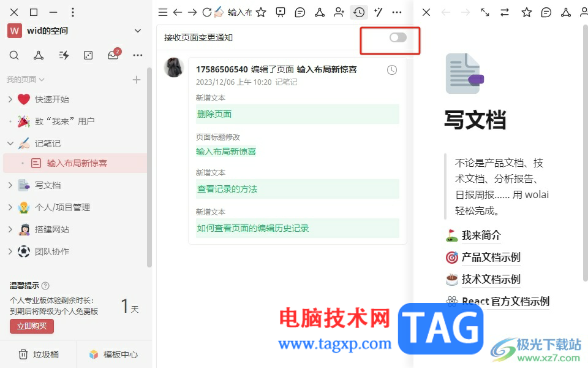The image size is (588, 368).
Task: Open the middle panel more menu
Action: pos(397,12)
